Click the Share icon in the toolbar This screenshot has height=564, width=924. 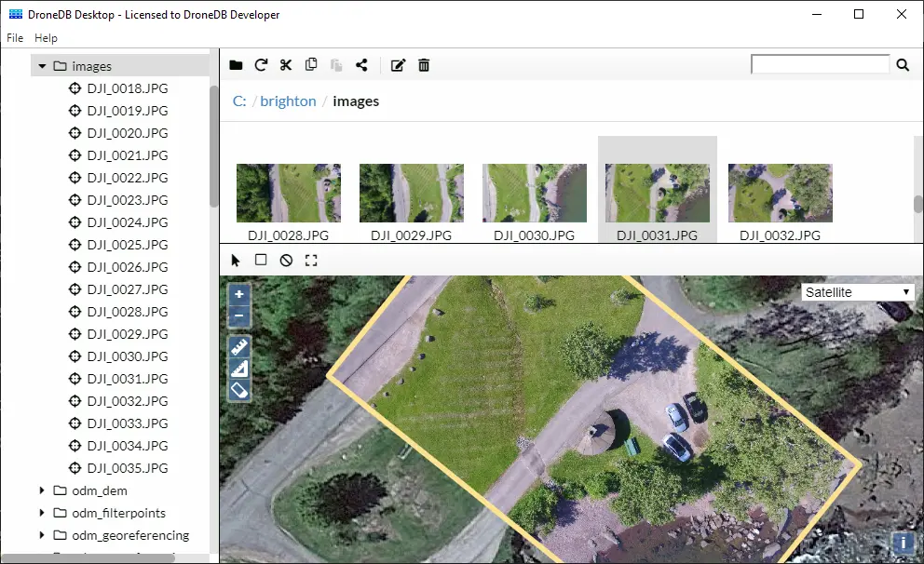pos(362,65)
